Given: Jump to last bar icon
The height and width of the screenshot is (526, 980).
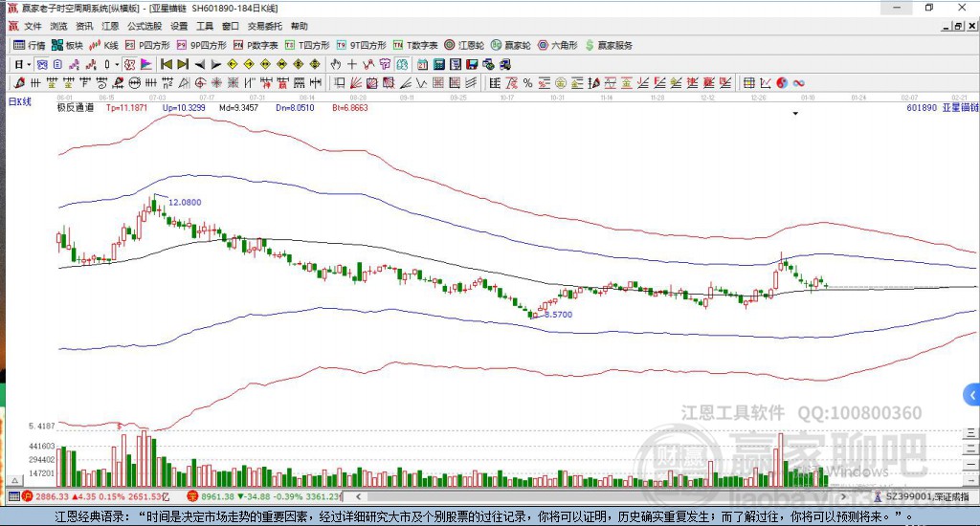Looking at the screenshot, I should point(183,64).
